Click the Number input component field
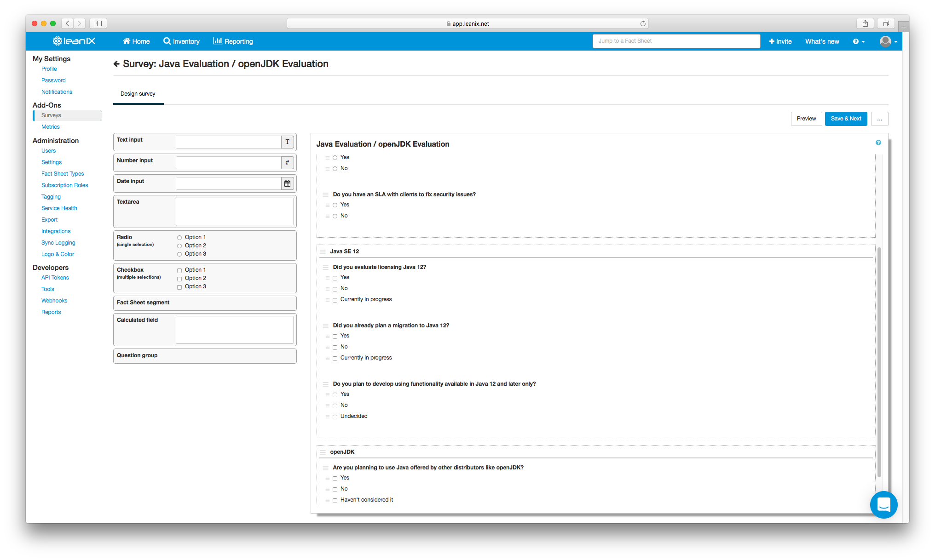The width and height of the screenshot is (935, 560). pyautogui.click(x=229, y=162)
